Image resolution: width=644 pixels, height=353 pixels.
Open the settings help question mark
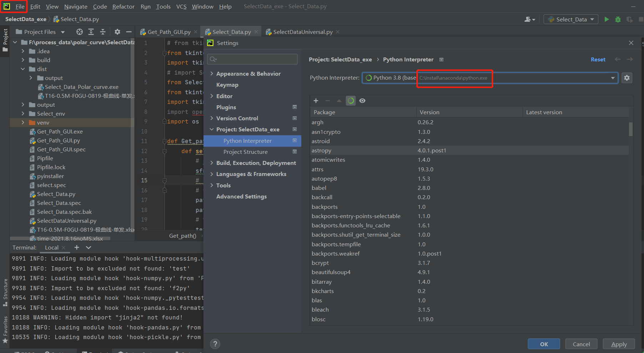(215, 344)
